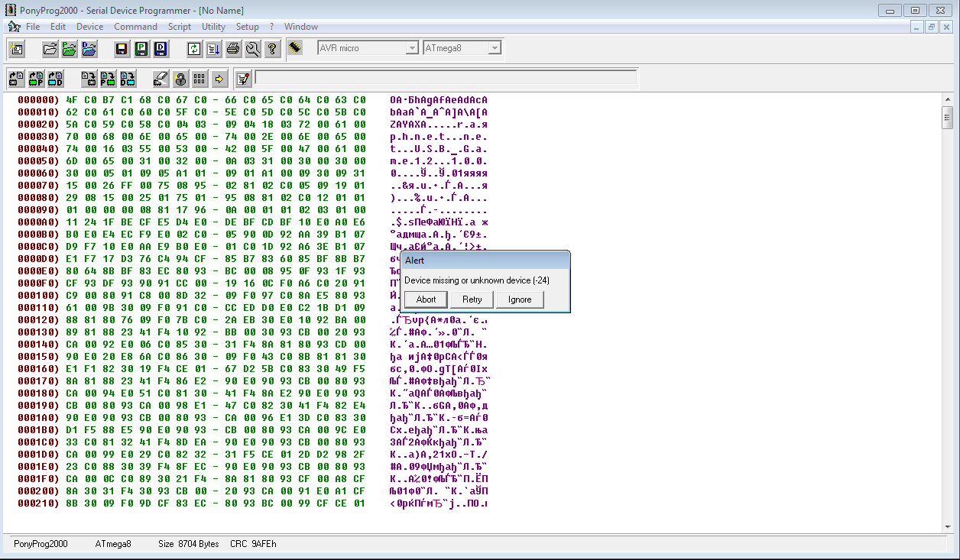
Task: Open the Utility menu
Action: [x=214, y=27]
